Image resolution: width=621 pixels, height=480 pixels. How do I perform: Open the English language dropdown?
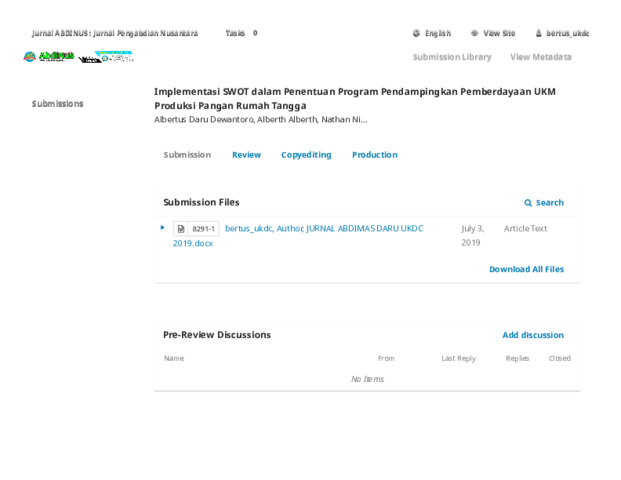pos(437,33)
